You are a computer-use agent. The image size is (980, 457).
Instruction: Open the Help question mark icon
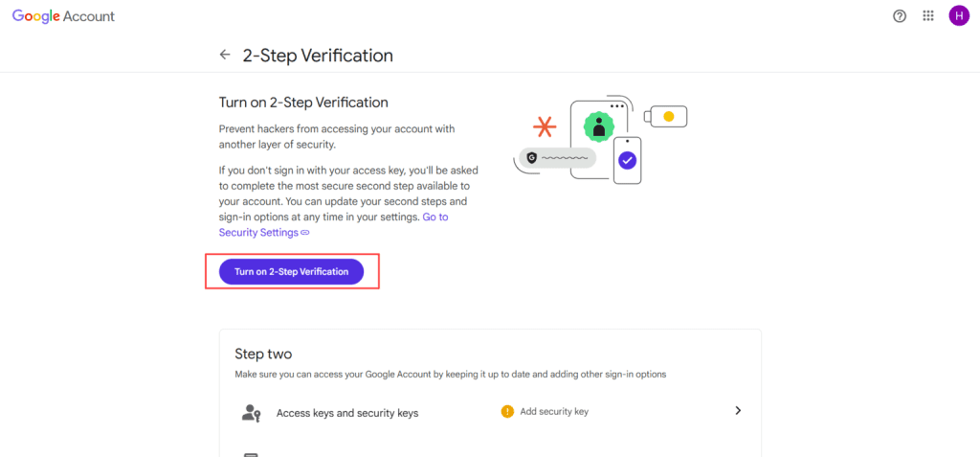(x=900, y=16)
